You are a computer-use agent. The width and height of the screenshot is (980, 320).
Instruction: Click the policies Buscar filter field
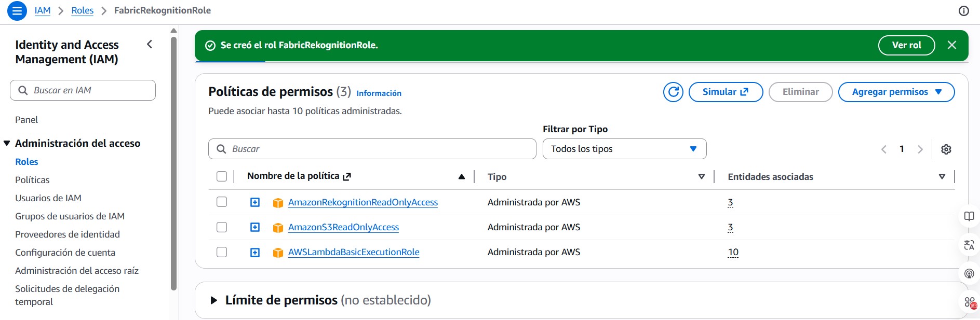point(372,149)
